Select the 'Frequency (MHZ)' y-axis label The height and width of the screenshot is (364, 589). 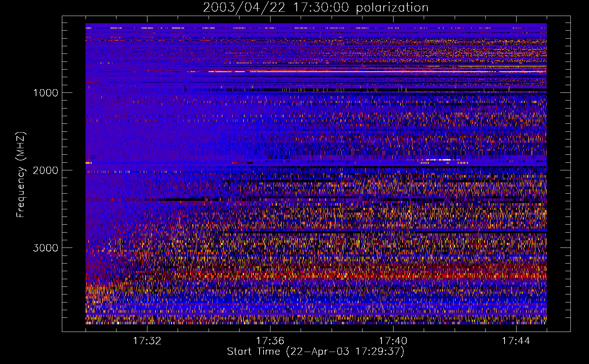[x=21, y=175]
